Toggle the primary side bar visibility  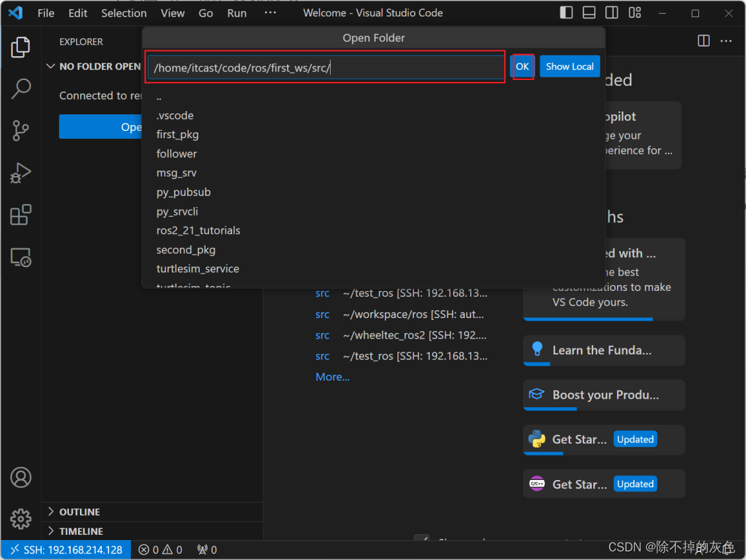[566, 12]
